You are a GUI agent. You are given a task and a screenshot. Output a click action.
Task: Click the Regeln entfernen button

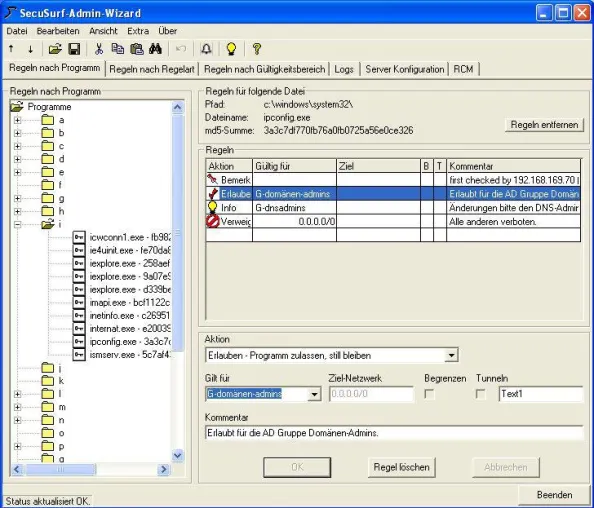point(544,125)
